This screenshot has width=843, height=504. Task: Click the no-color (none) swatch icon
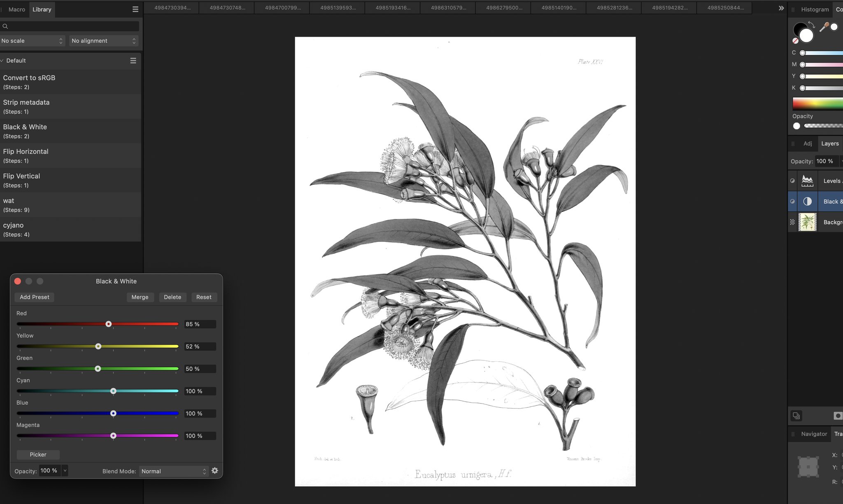(795, 41)
